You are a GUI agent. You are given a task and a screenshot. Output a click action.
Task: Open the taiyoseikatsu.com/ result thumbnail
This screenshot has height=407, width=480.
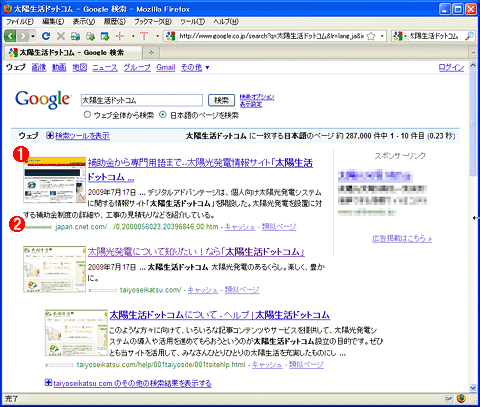click(55, 269)
